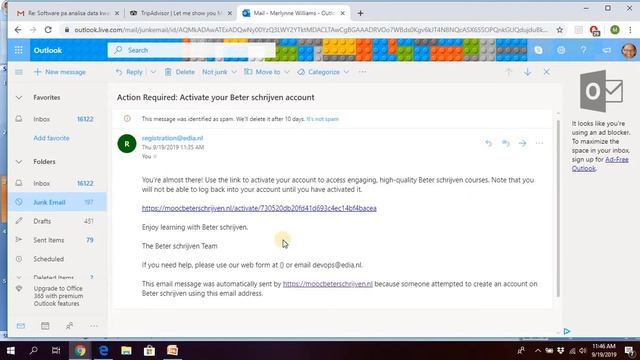Reload the page in Chrome

coord(48,30)
